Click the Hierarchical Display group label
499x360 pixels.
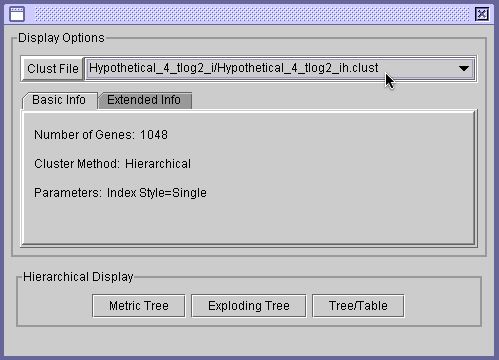(x=78, y=277)
